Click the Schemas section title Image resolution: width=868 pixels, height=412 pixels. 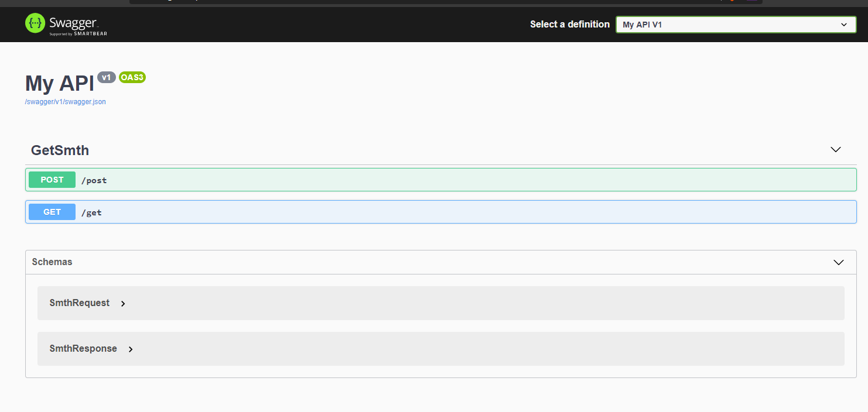[52, 262]
